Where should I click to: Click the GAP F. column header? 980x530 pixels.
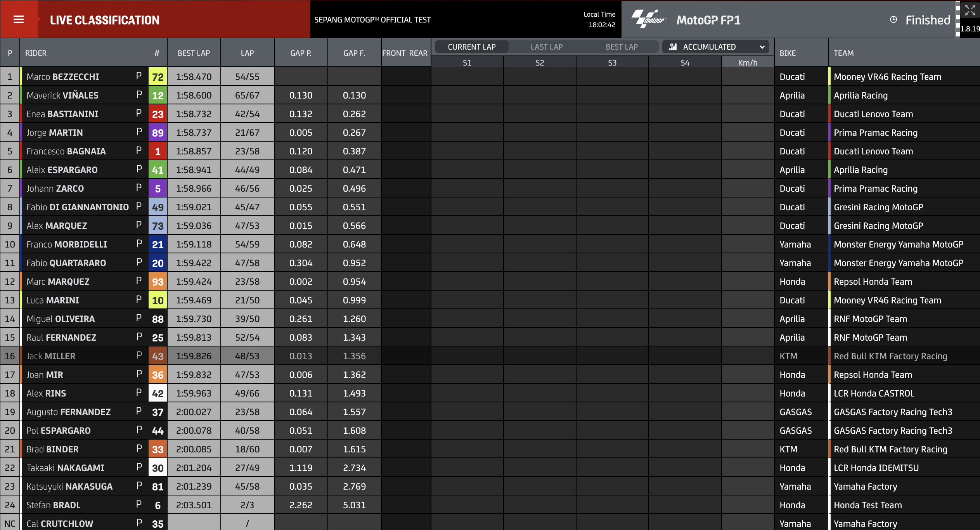point(354,53)
